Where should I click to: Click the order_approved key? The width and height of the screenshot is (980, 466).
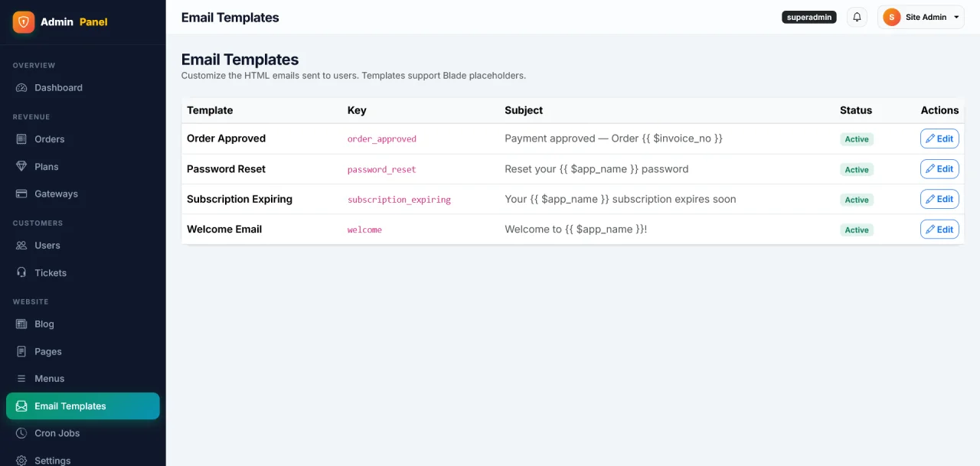(382, 139)
